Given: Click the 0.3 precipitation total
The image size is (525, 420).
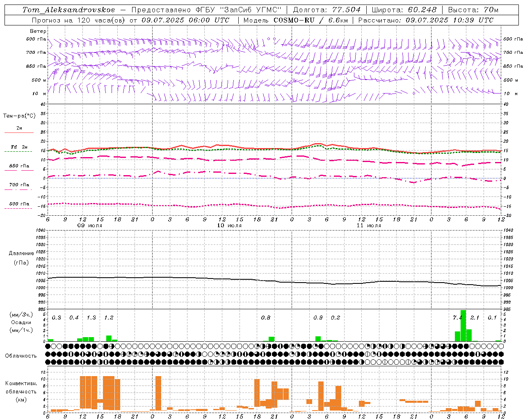Looking at the screenshot, I should pos(56,318).
